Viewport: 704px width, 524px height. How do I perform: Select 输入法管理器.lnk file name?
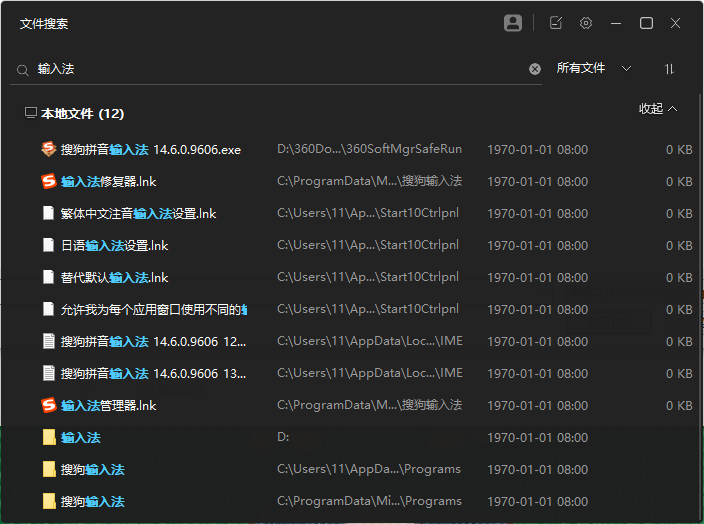coord(109,406)
